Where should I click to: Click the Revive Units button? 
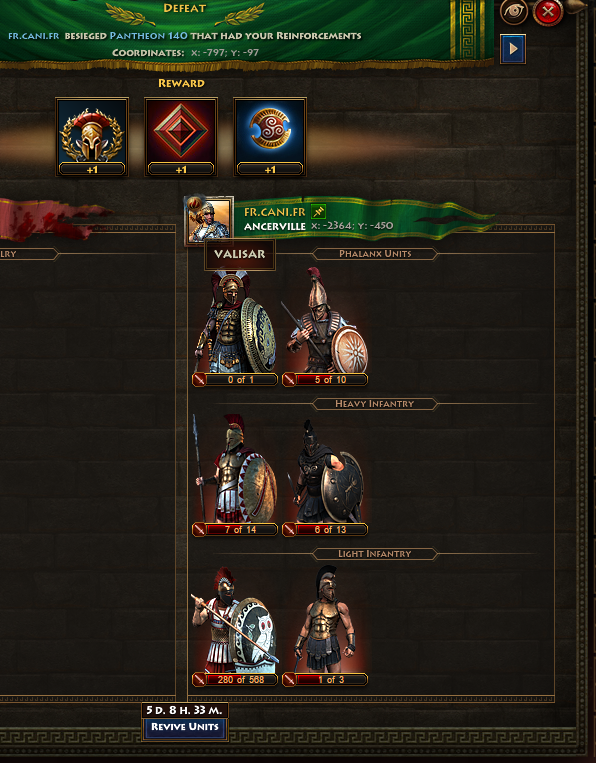[x=185, y=727]
